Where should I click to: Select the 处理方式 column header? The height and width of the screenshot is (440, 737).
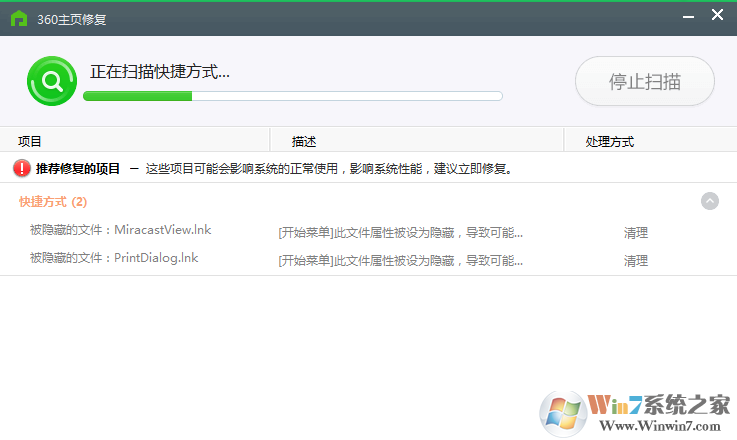pos(651,141)
